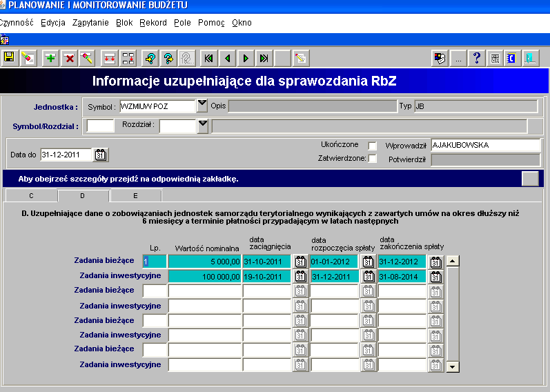The width and height of the screenshot is (550, 392).
Task: Click the empty Lp. field in the second Zadania bieżące row
Action: (x=155, y=291)
